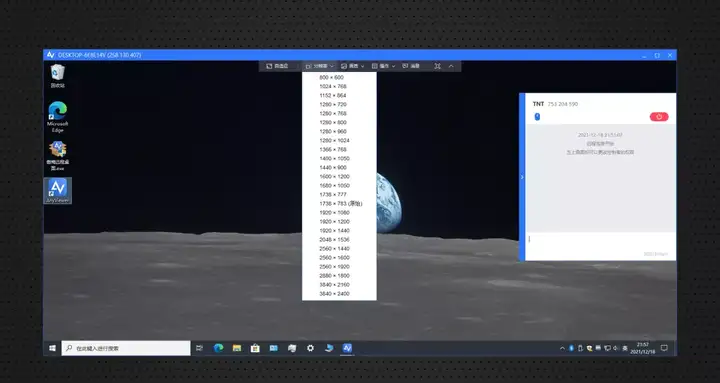Choose 1024 × 768 resolution
Image resolution: width=720 pixels, height=383 pixels.
339,86
